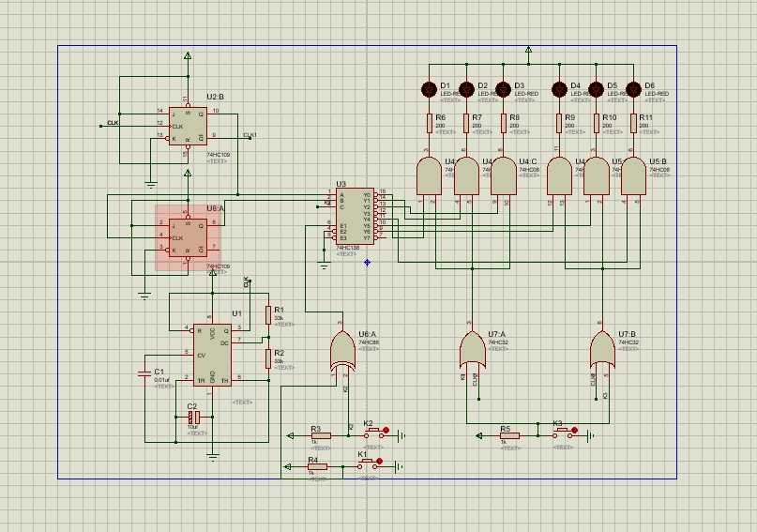Viewport: 757px width, 532px height.
Task: Click the power terminal above U2:B
Action: click(188, 56)
